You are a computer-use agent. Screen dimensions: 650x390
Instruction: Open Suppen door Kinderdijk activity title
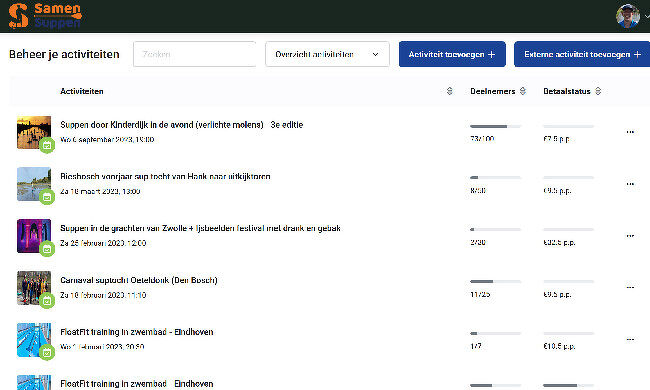point(182,125)
